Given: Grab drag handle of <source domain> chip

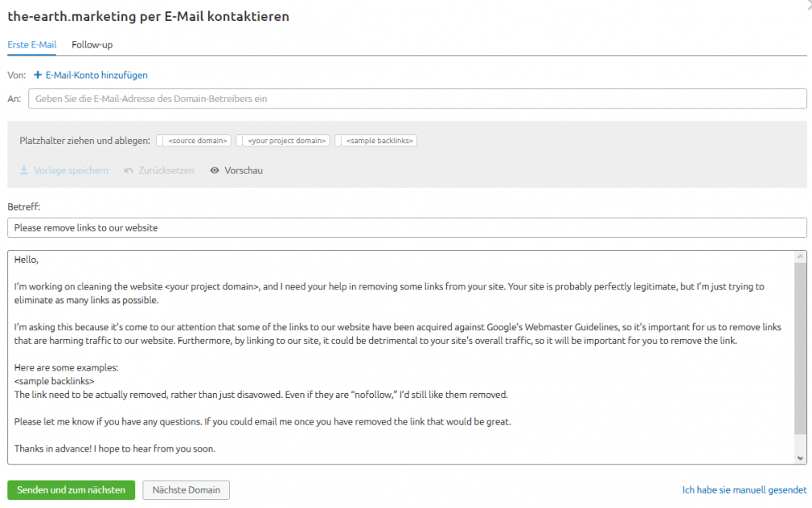Looking at the screenshot, I should coord(162,141).
